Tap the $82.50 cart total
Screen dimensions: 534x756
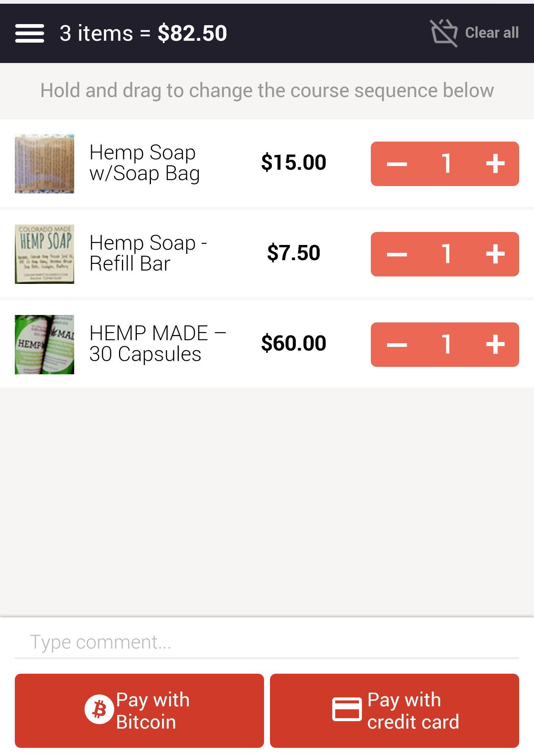(x=192, y=33)
